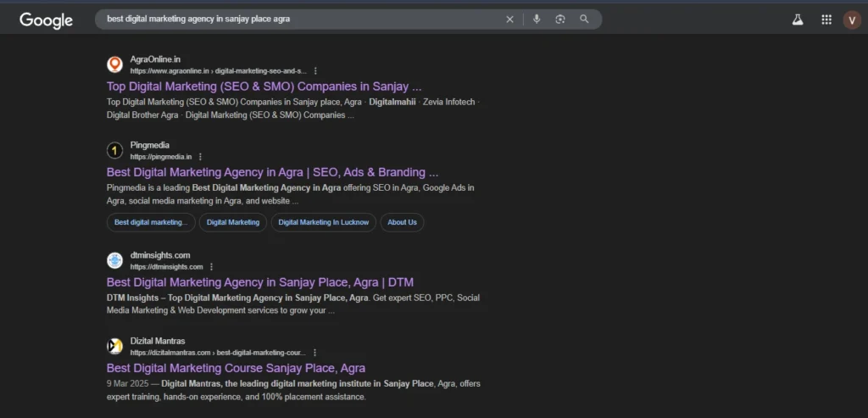868x418 pixels.
Task: Open more options for dtminsights.com result
Action: tap(211, 267)
